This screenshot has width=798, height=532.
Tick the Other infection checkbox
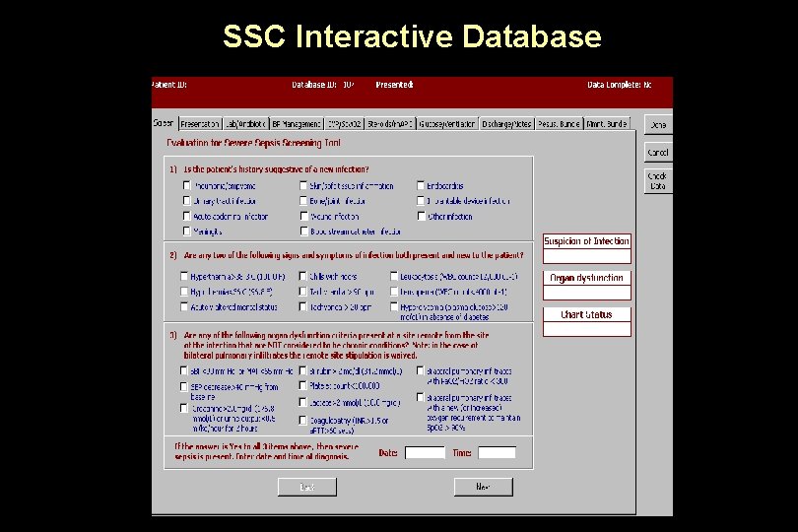421,217
